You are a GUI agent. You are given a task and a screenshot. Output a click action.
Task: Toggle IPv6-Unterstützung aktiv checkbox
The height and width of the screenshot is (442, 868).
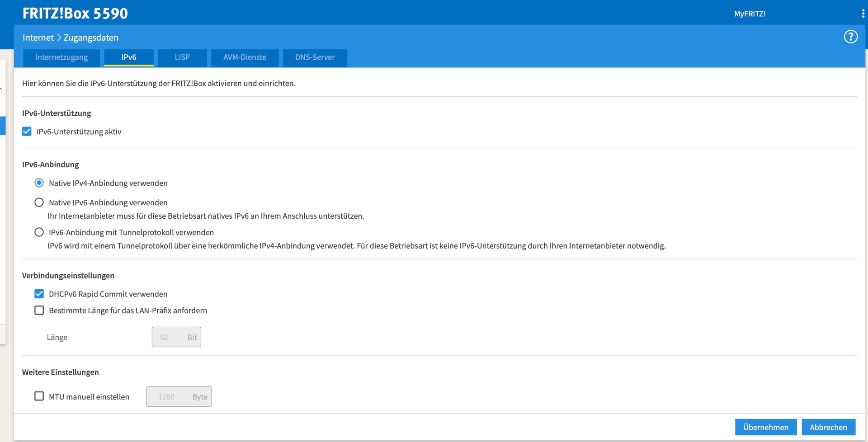click(27, 132)
